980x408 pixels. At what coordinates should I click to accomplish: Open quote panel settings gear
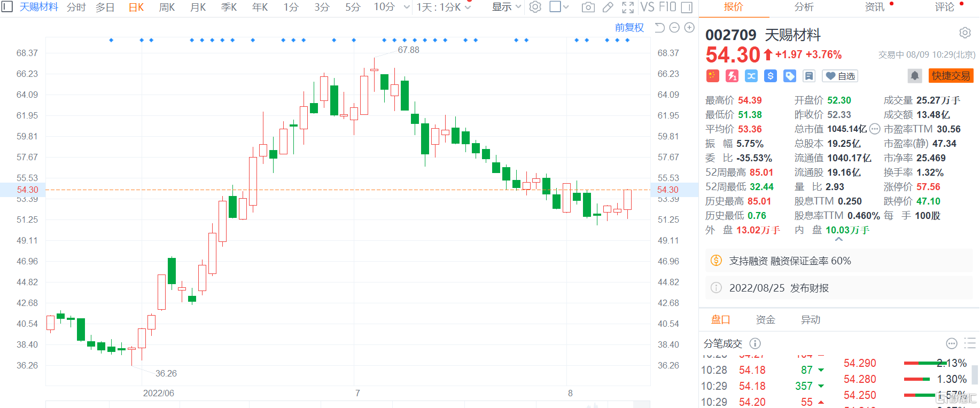pos(965,33)
